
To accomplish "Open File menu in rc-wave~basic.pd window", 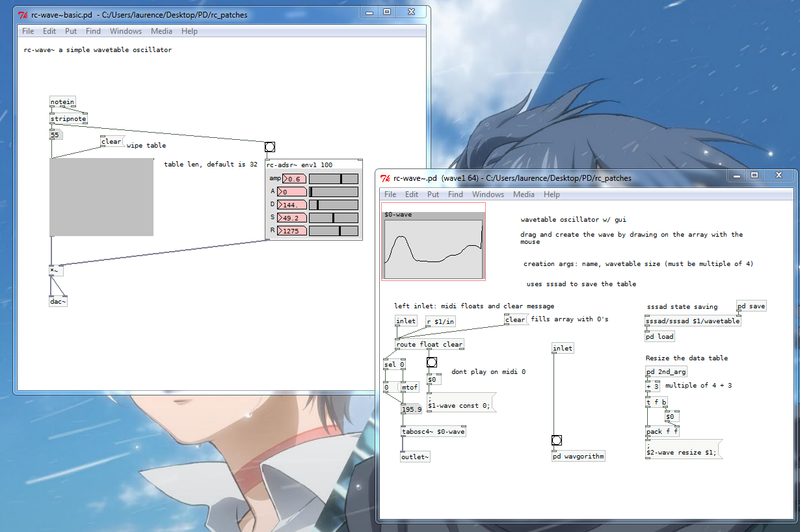I will [28, 31].
